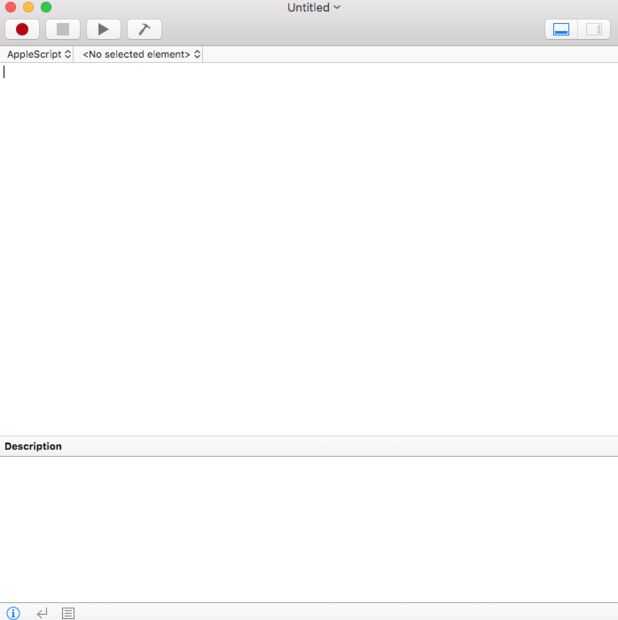Image resolution: width=618 pixels, height=620 pixels.
Task: Click the Description heading label
Action: pos(33,446)
